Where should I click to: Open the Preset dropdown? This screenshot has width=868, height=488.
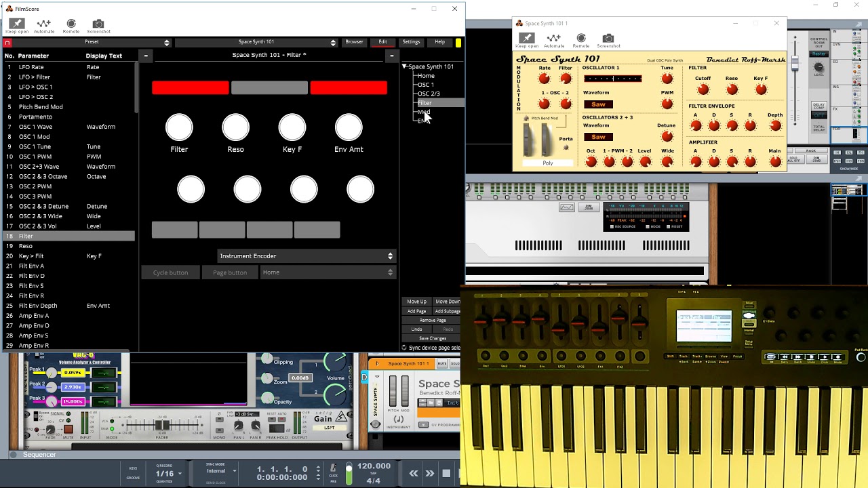tap(92, 42)
